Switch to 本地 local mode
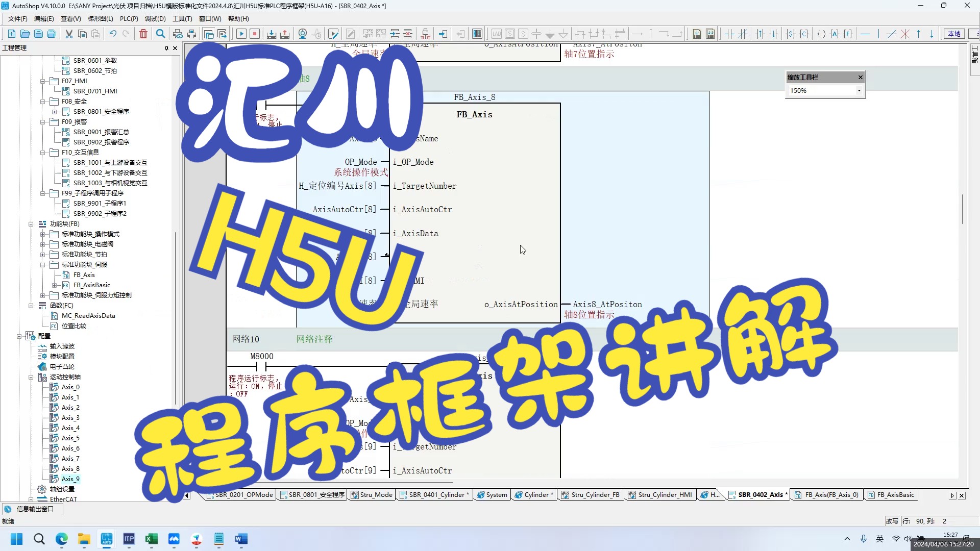Image resolution: width=980 pixels, height=551 pixels. click(x=953, y=34)
